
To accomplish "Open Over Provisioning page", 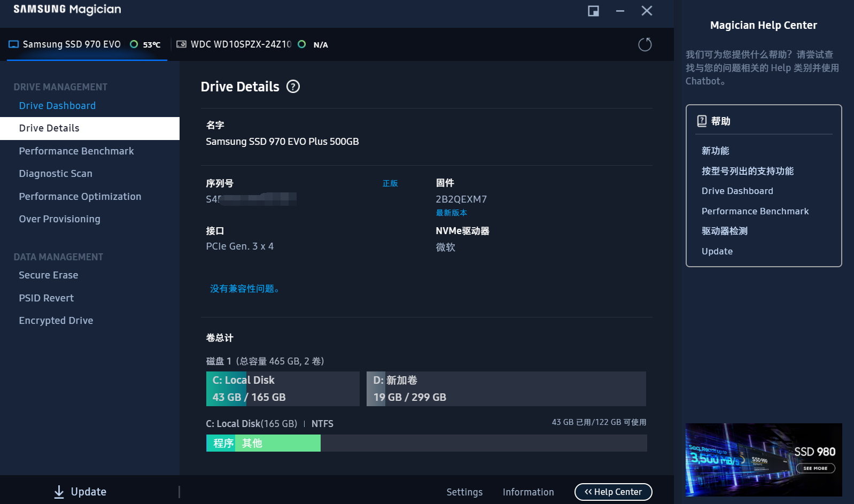I will pos(59,219).
